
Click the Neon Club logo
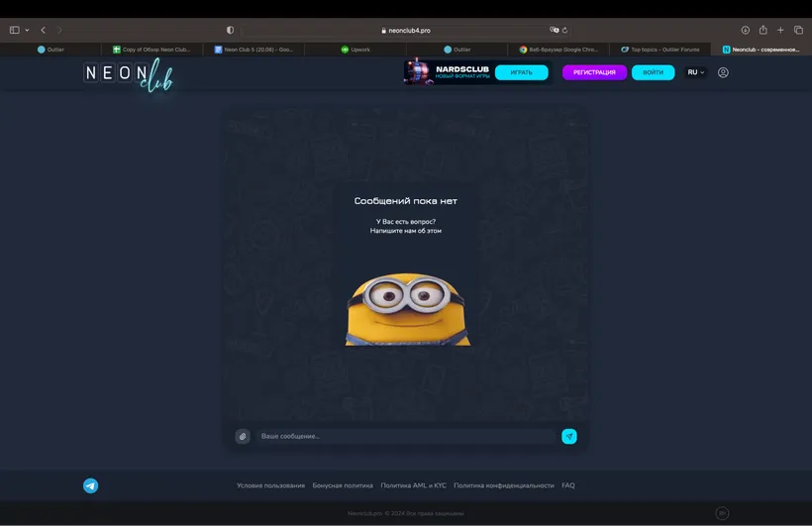point(128,75)
